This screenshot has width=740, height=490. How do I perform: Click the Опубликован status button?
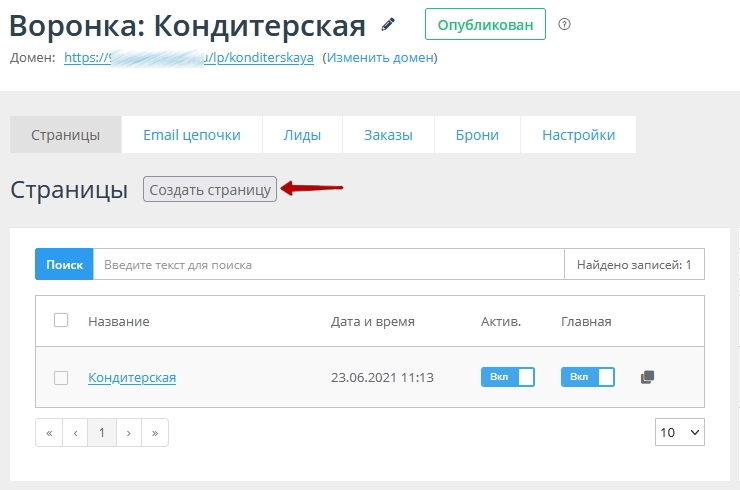point(485,24)
